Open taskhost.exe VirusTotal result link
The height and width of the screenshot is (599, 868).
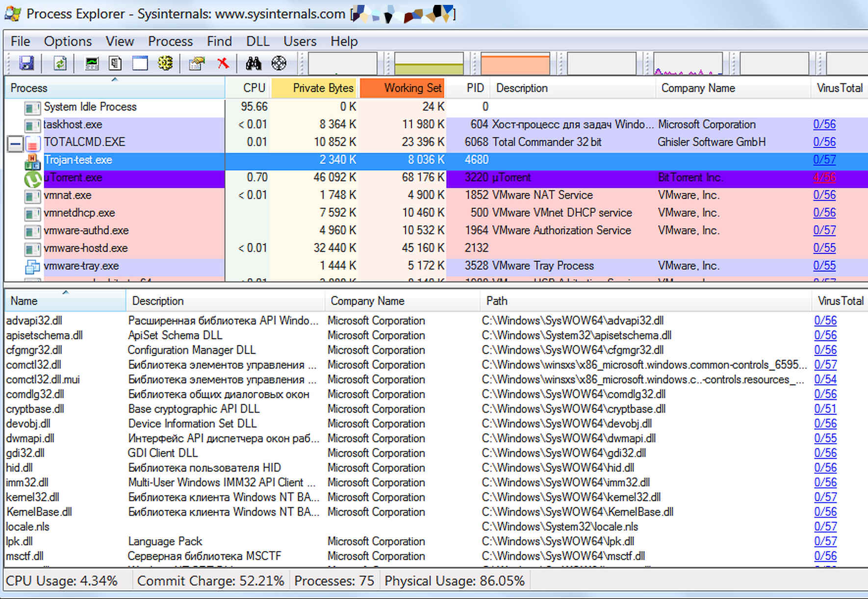(x=824, y=125)
